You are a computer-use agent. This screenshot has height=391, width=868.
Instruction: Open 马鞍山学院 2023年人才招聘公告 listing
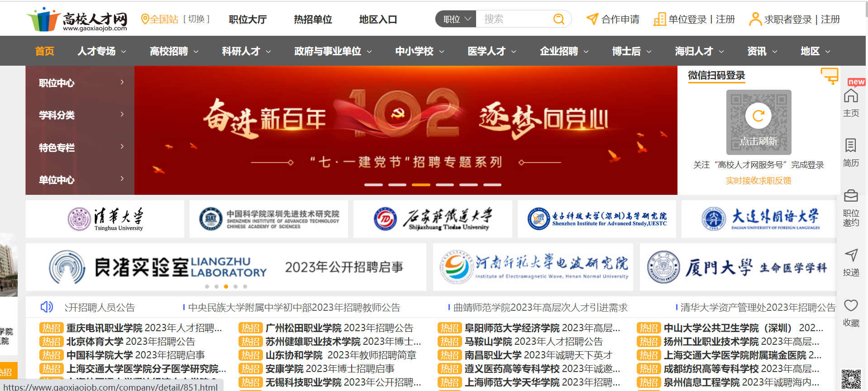click(534, 341)
